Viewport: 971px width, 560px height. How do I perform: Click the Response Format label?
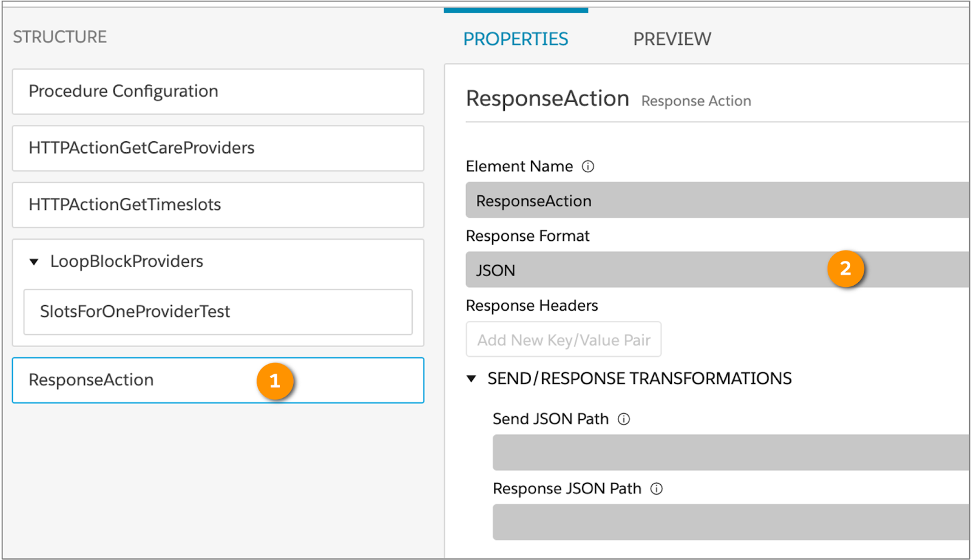tap(527, 236)
